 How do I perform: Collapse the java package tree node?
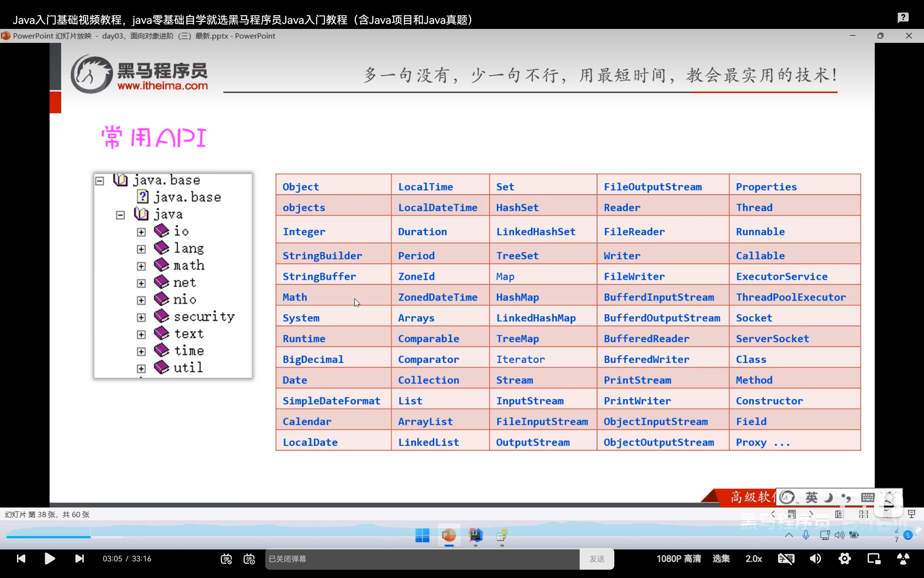tap(120, 215)
